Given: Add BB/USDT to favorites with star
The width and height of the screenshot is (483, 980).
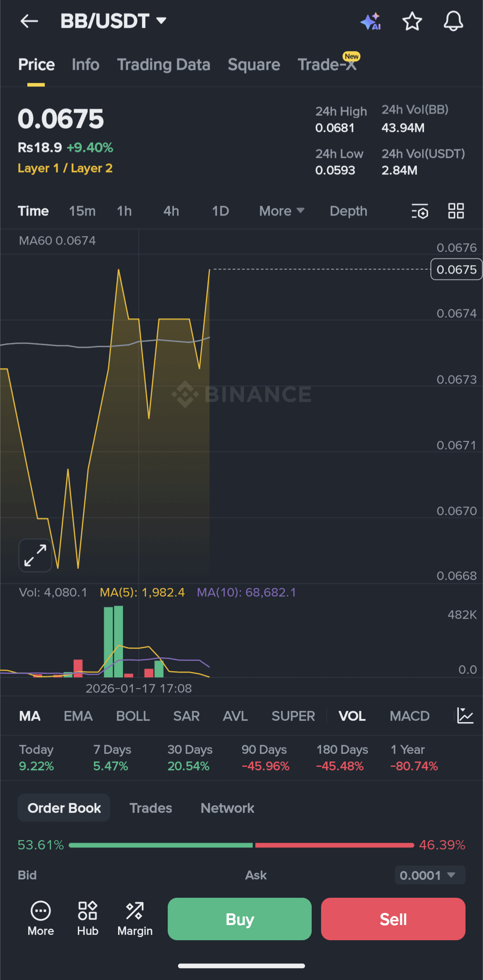Looking at the screenshot, I should (412, 21).
